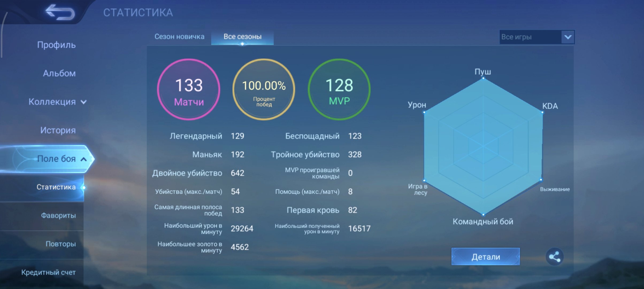Click the Детали button
This screenshot has width=644, height=289.
486,257
